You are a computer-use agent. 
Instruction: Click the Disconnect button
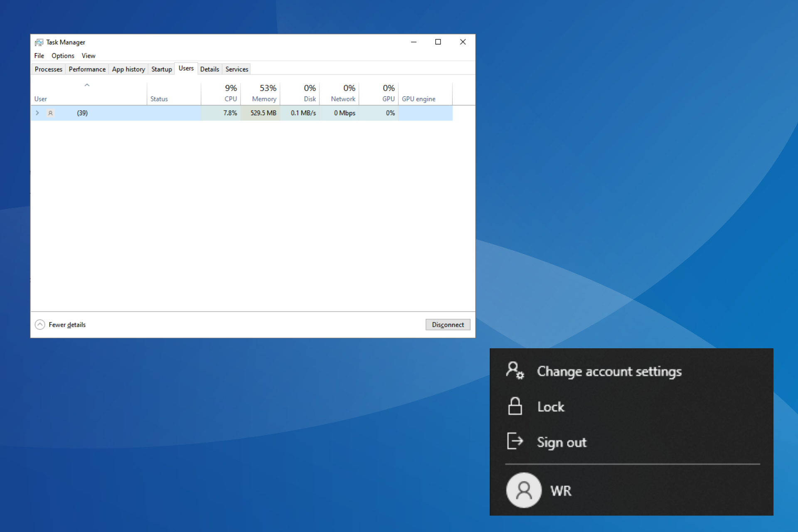tap(448, 325)
